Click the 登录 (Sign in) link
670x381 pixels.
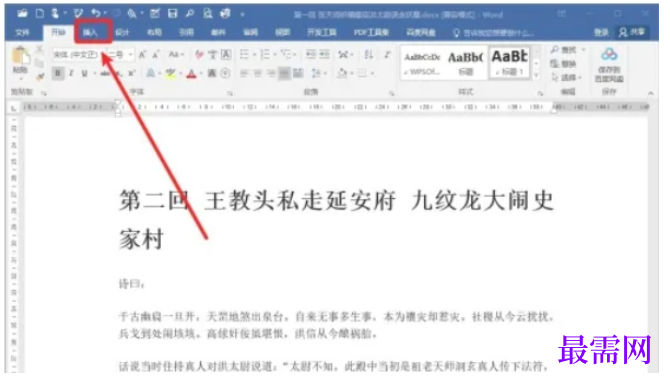[601, 32]
